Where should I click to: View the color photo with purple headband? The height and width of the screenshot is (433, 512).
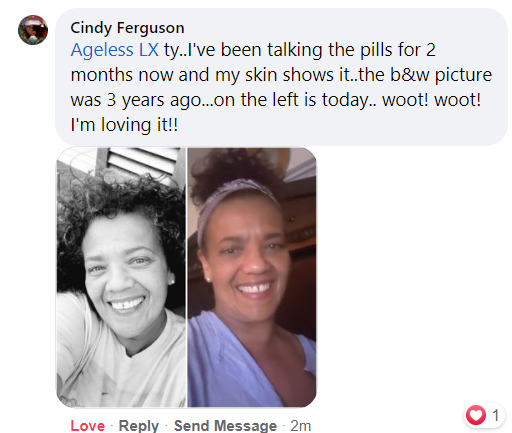click(x=252, y=277)
